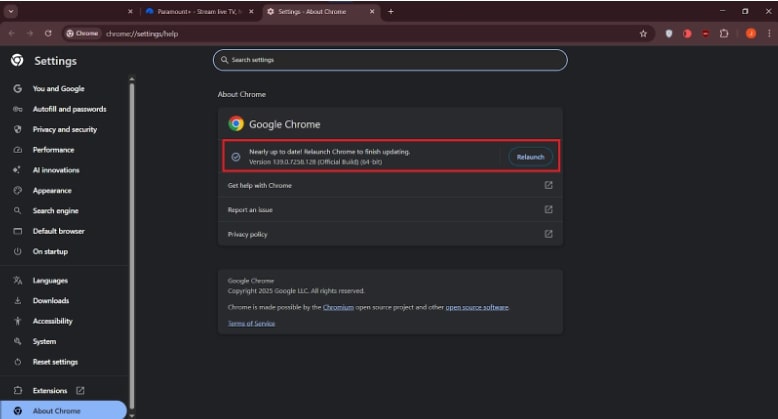The height and width of the screenshot is (419, 778).
Task: Bookmark this page with the star icon
Action: (643, 33)
